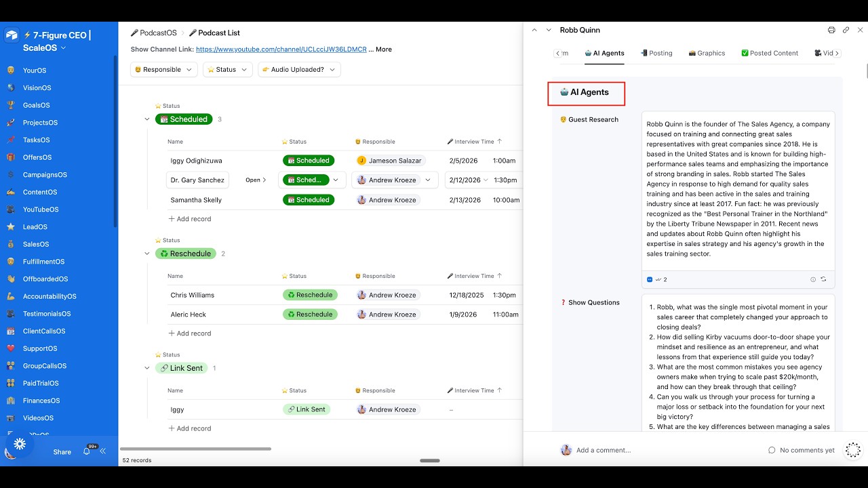The image size is (868, 488).
Task: Click Podcast List in the breadcrumb
Action: tap(214, 33)
